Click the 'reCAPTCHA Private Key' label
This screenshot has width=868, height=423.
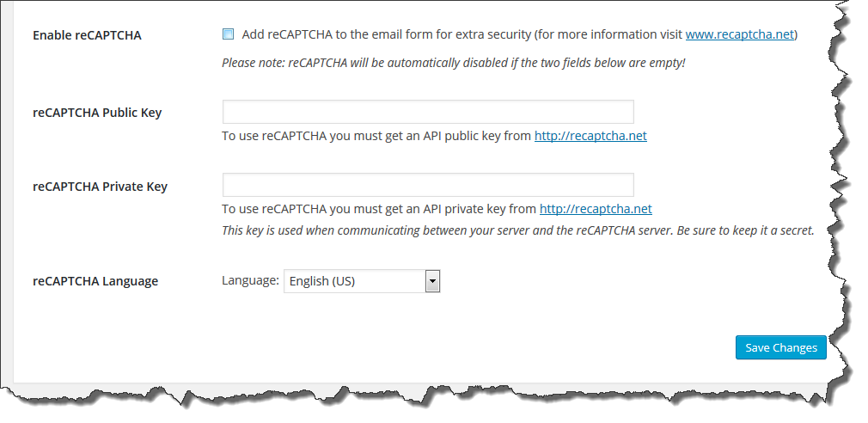click(100, 187)
